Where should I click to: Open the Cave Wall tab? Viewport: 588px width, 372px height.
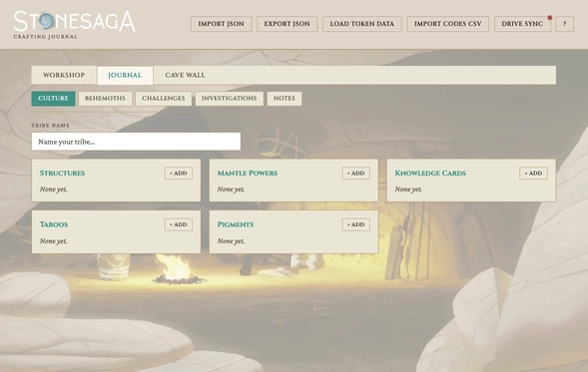186,75
